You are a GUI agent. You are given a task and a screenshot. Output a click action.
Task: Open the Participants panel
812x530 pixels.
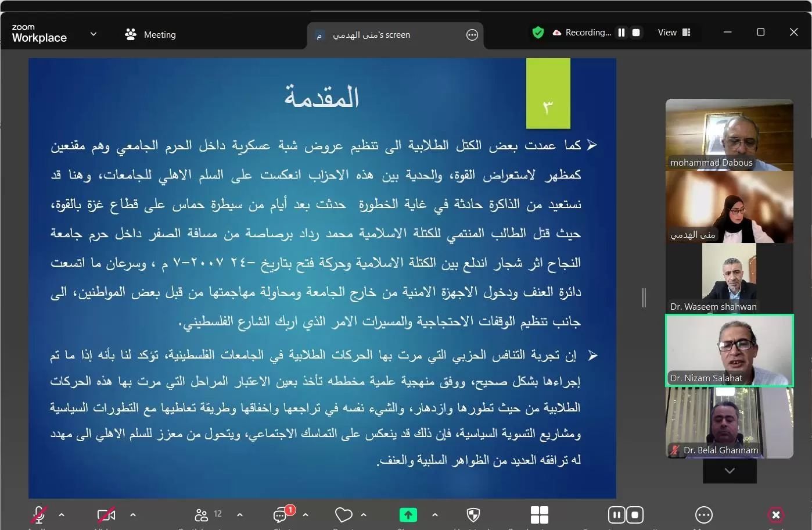(x=202, y=515)
